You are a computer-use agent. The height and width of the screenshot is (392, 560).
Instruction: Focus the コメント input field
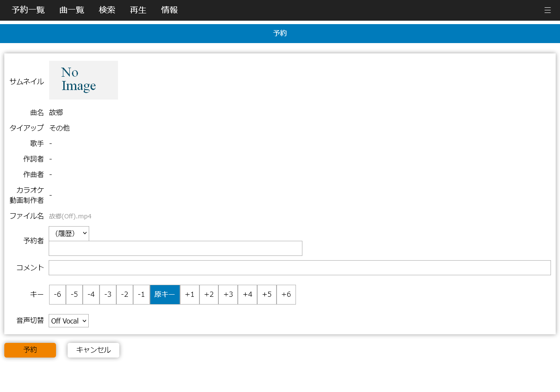[x=300, y=268]
